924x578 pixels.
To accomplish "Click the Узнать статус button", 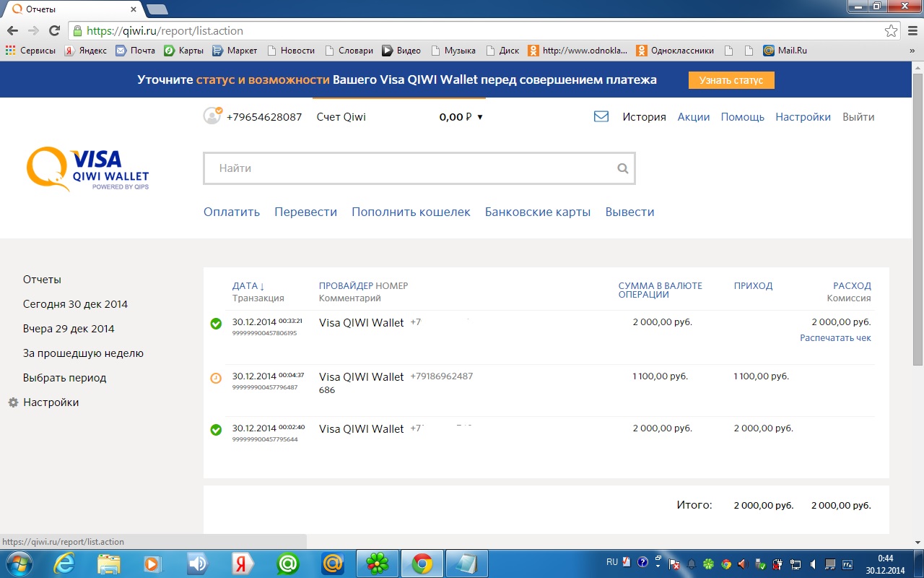I will point(731,80).
